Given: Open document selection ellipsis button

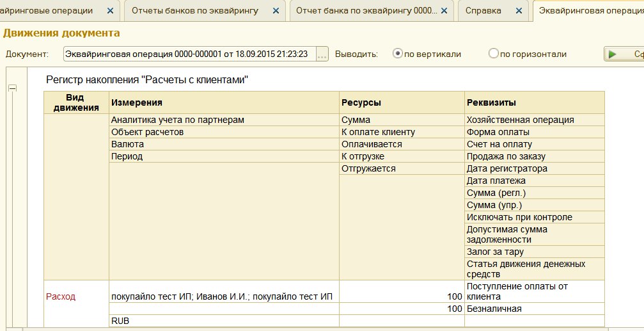Looking at the screenshot, I should pos(322,54).
